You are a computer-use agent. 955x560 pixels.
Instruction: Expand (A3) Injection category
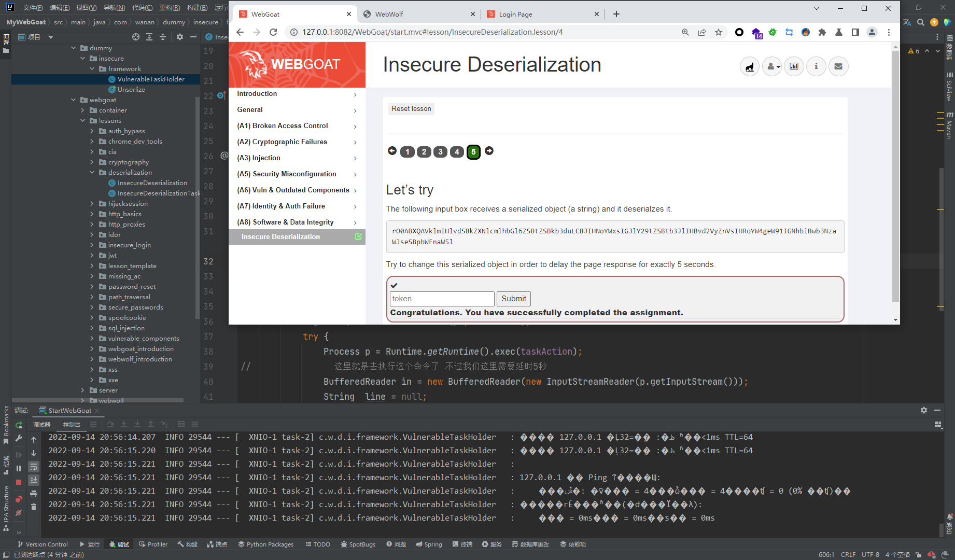pyautogui.click(x=297, y=158)
